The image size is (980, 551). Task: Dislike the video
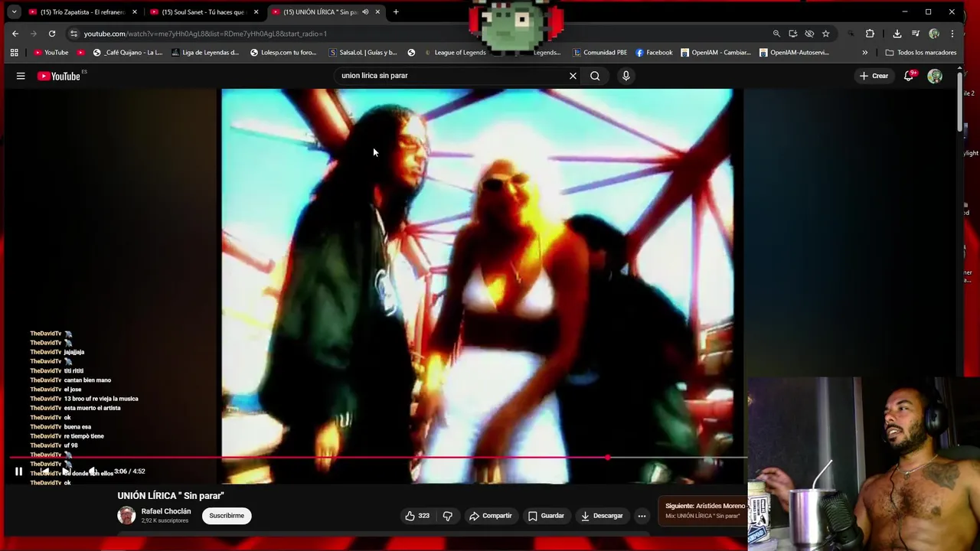(x=448, y=516)
